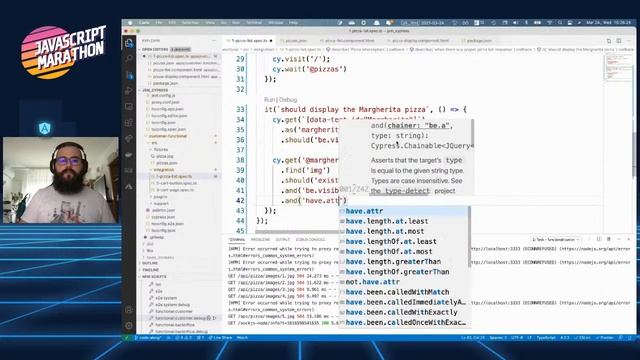This screenshot has width=640, height=360.
Task: Open the Angular icon in the activity bar
Action: pos(129,187)
